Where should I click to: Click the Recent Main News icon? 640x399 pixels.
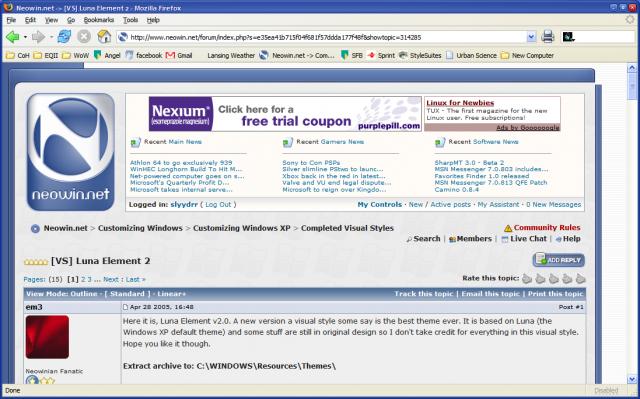pyautogui.click(x=136, y=142)
